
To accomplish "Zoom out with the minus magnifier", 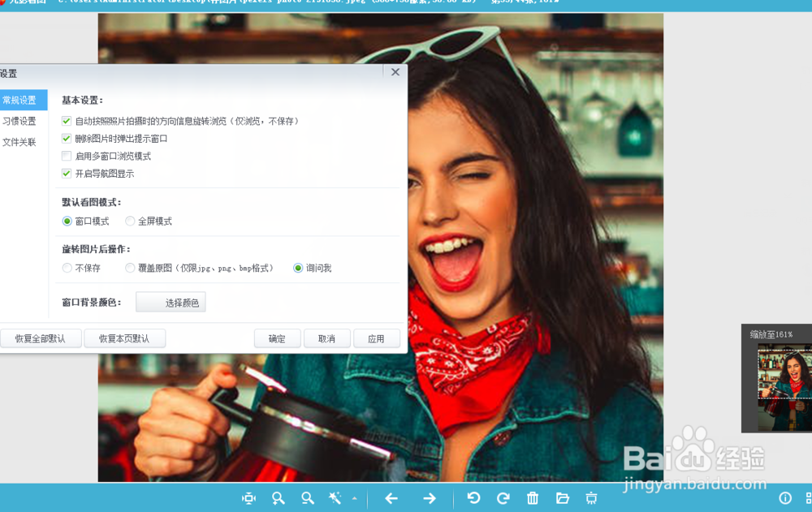I will [x=308, y=498].
